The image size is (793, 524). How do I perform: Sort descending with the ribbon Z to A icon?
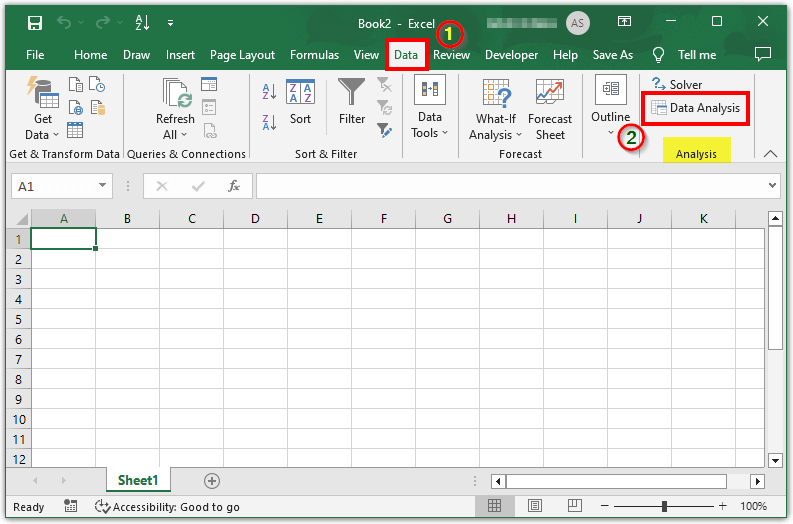click(x=270, y=122)
